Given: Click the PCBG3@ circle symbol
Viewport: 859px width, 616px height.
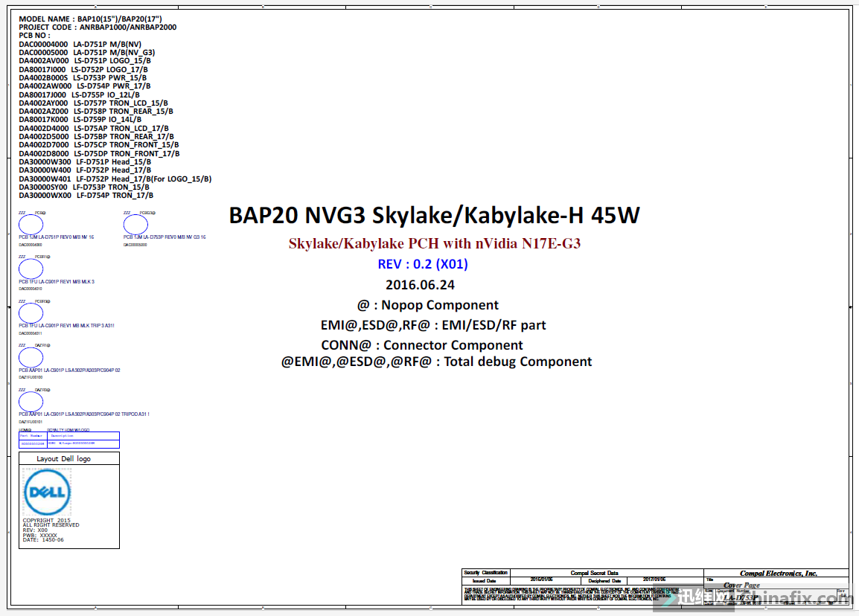Looking at the screenshot, I should click(135, 225).
